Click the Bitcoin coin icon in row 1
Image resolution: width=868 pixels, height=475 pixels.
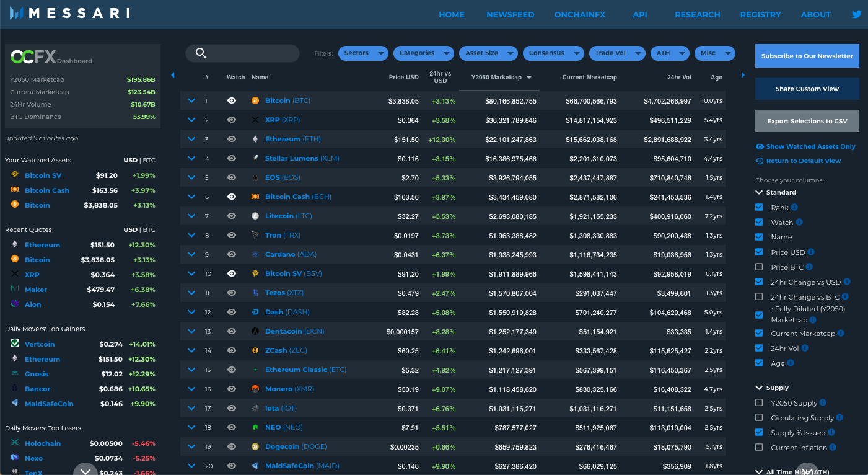pyautogui.click(x=255, y=100)
